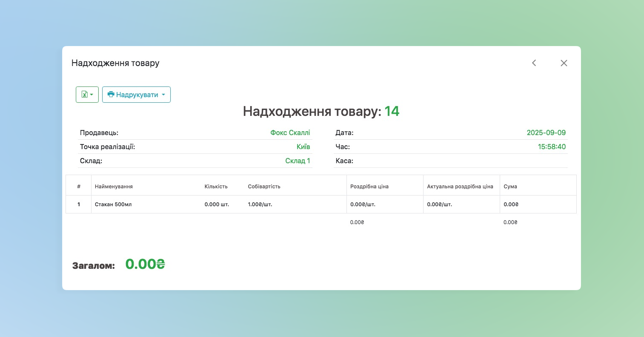Click the Загалом total amount 0.00₴
Image resolution: width=644 pixels, height=337 pixels.
(x=145, y=264)
